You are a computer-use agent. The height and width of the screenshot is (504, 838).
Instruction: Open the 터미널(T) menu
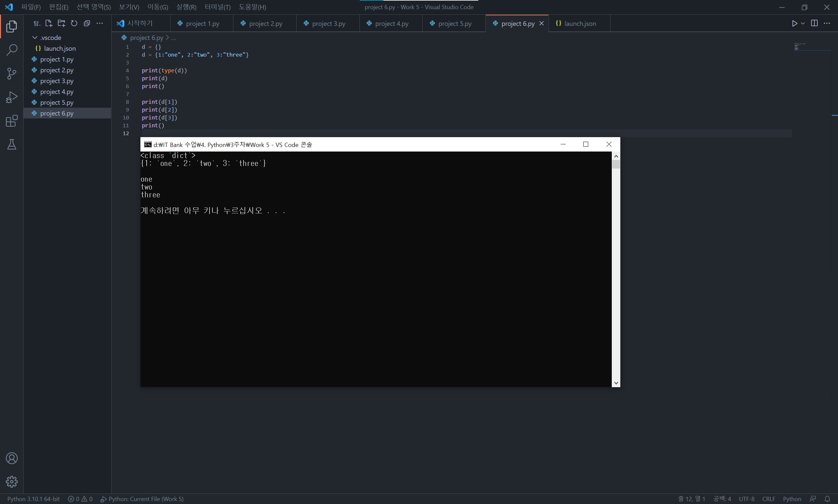217,7
